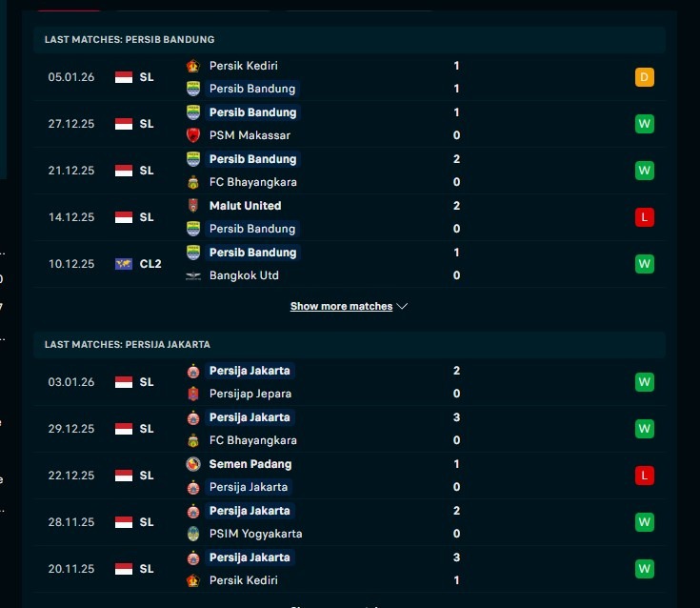Open Persija Jakarta team link in 03.01.26 match
The height and width of the screenshot is (608, 700).
pyautogui.click(x=250, y=371)
